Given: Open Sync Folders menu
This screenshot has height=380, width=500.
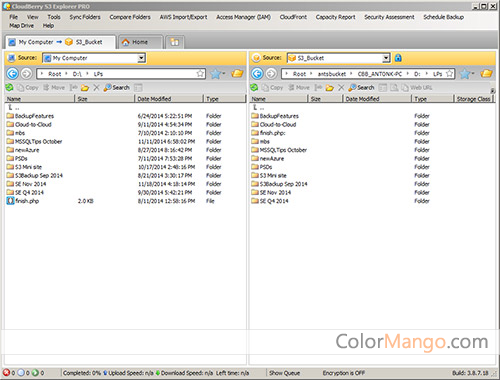Looking at the screenshot, I should 85,17.
